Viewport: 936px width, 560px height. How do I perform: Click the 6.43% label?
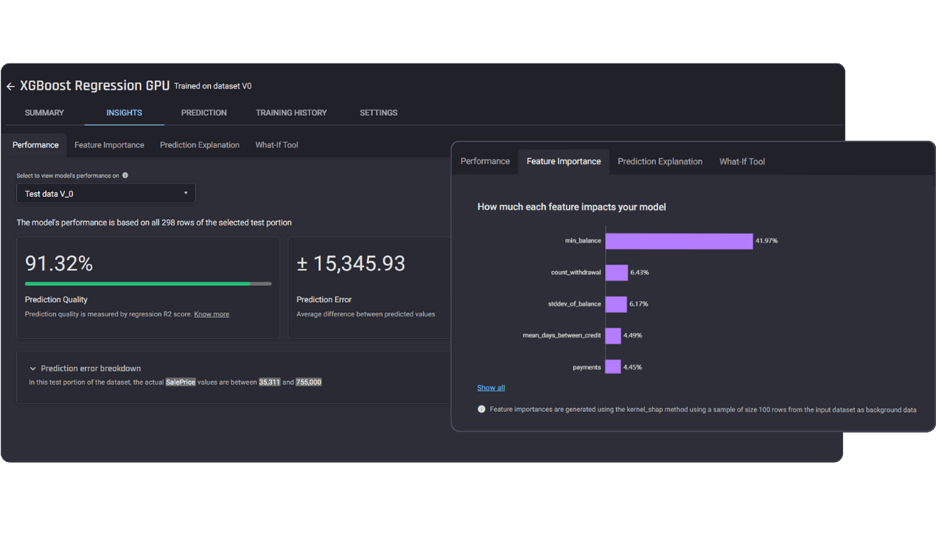640,273
